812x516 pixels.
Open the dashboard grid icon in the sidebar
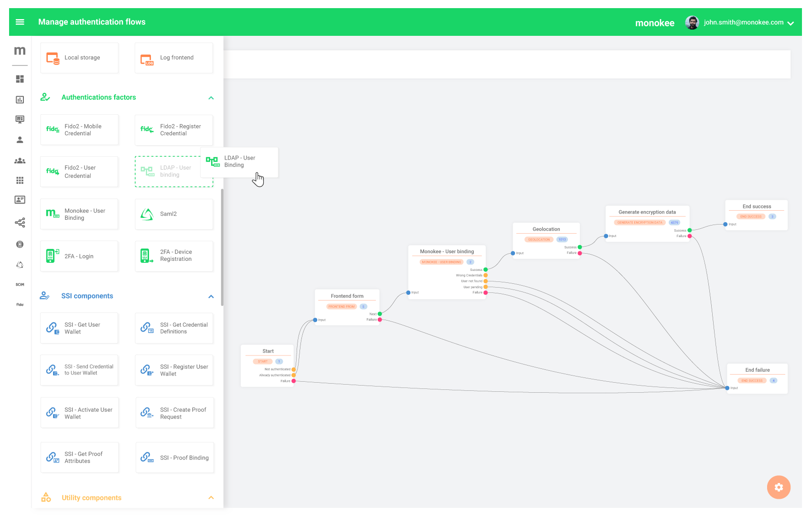pyautogui.click(x=20, y=79)
